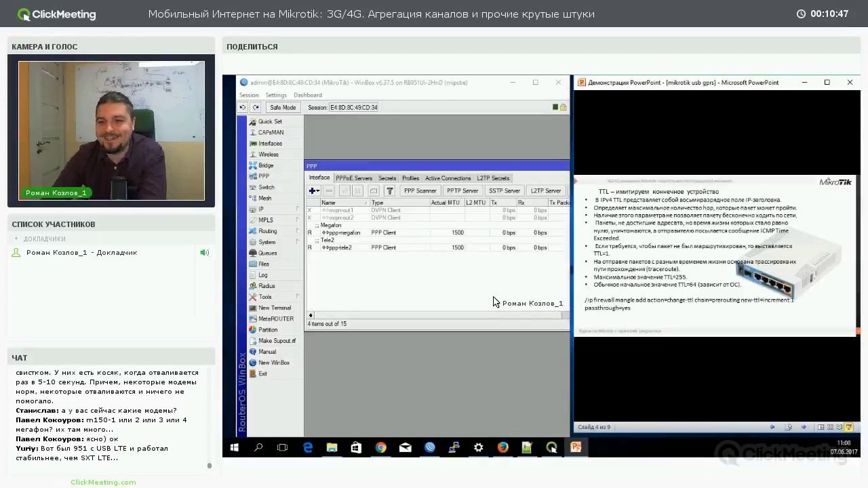Image resolution: width=868 pixels, height=488 pixels.
Task: Open CAPsMAN in the WinBox sidebar
Action: (x=271, y=133)
